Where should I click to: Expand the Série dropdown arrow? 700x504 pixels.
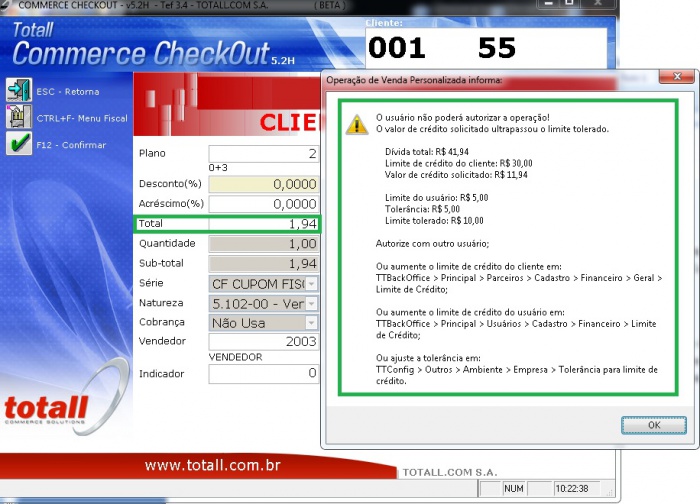(312, 283)
